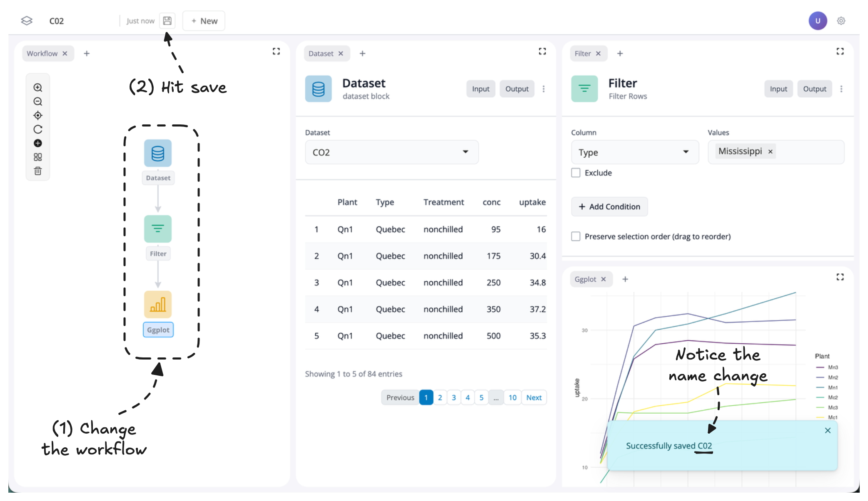Zoom out on the workflow canvas
This screenshot has width=868, height=501.
38,102
